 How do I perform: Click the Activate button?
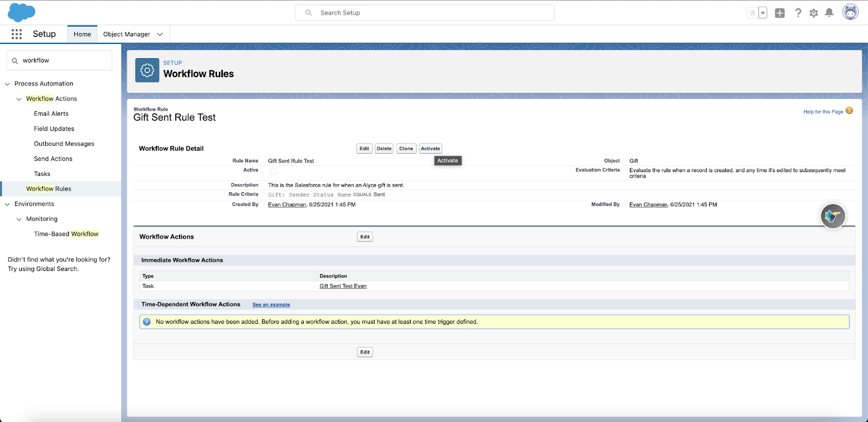(x=430, y=149)
